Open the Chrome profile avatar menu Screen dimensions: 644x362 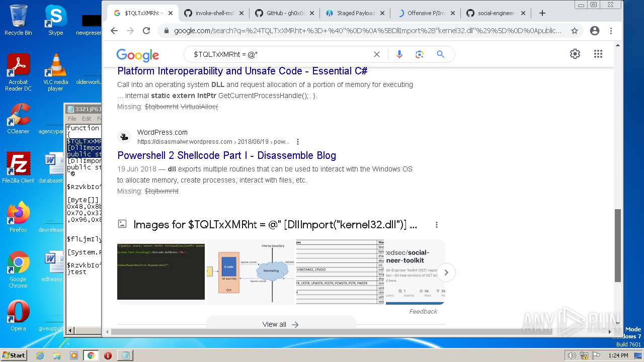coord(595,31)
